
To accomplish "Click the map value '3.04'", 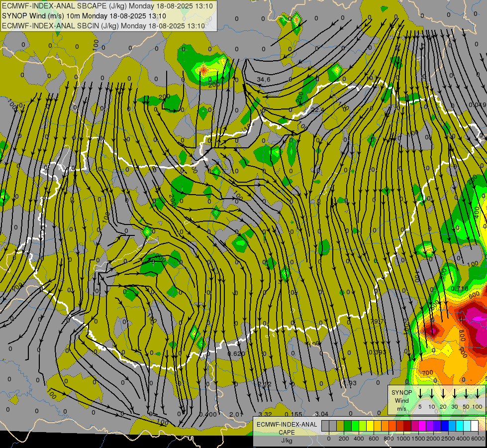I will click(x=321, y=414).
